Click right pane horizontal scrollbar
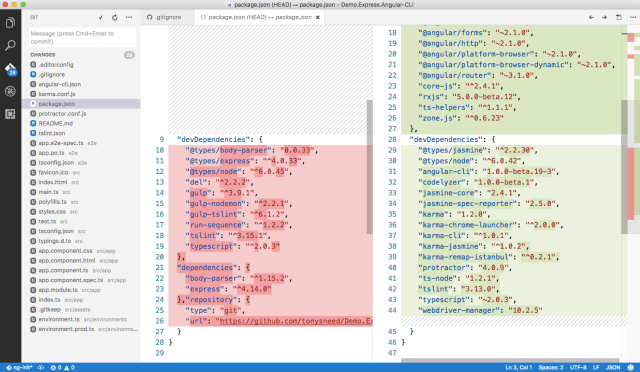The height and width of the screenshot is (372, 640). click(510, 361)
